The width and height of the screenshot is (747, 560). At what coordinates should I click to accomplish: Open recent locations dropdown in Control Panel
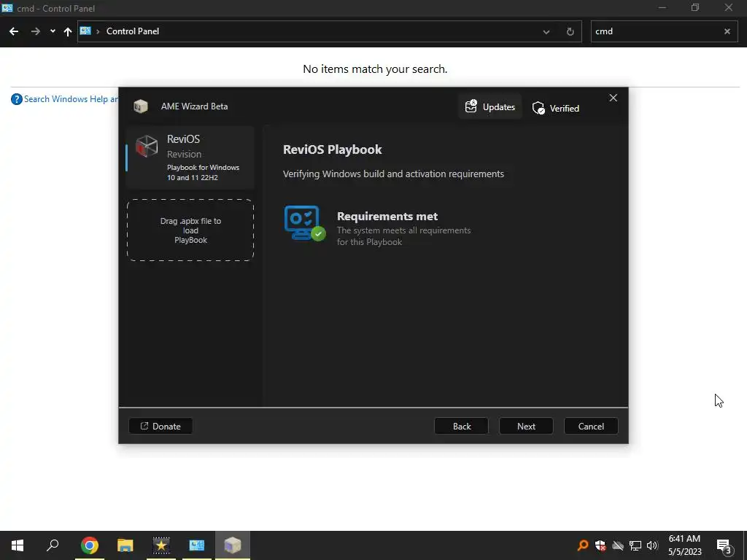pyautogui.click(x=53, y=31)
